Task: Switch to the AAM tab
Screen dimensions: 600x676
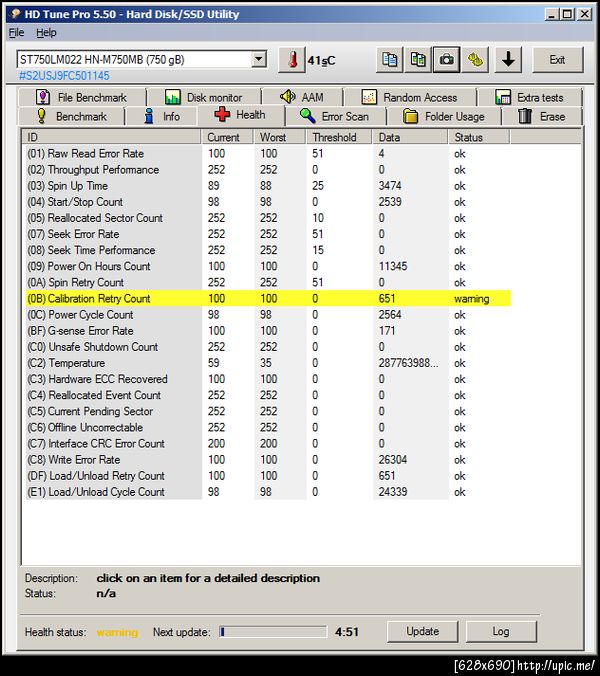Action: [302, 97]
